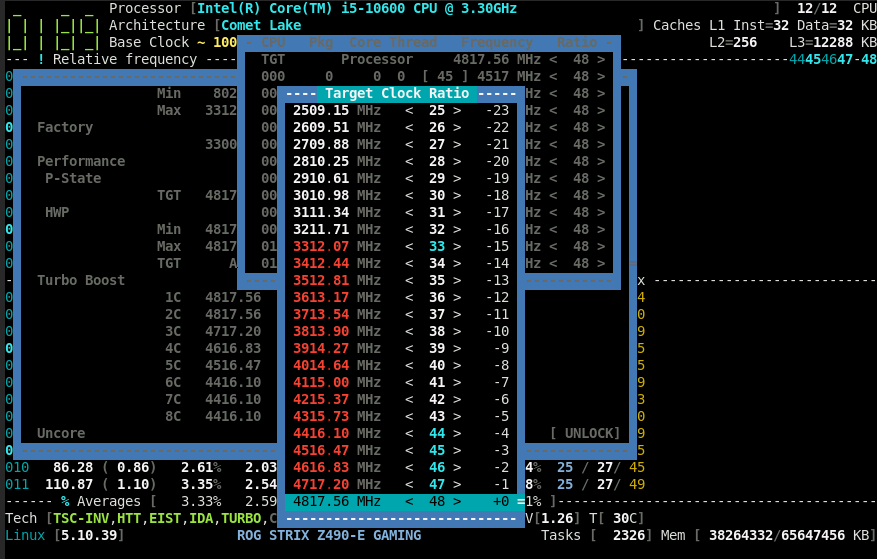Choose ratio 26 at 2609.51 MHz
The width and height of the screenshot is (877, 559).
(401, 127)
